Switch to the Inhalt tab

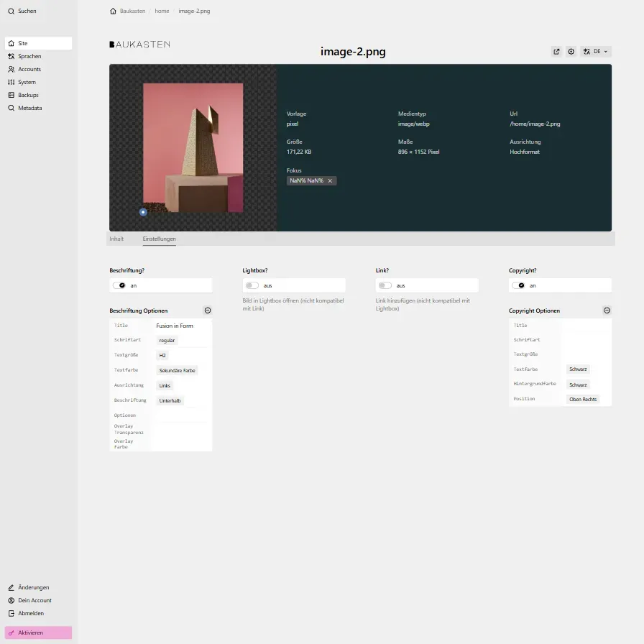point(116,238)
